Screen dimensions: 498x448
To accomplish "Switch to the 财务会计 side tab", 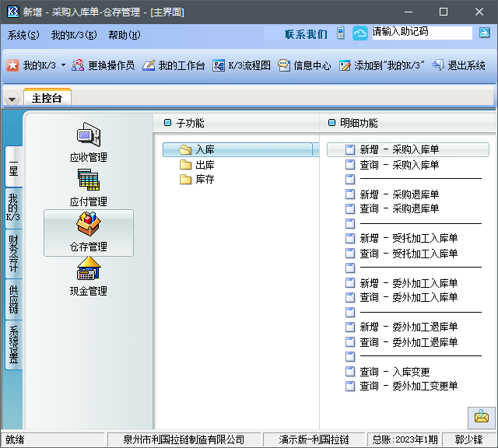I will [13, 254].
